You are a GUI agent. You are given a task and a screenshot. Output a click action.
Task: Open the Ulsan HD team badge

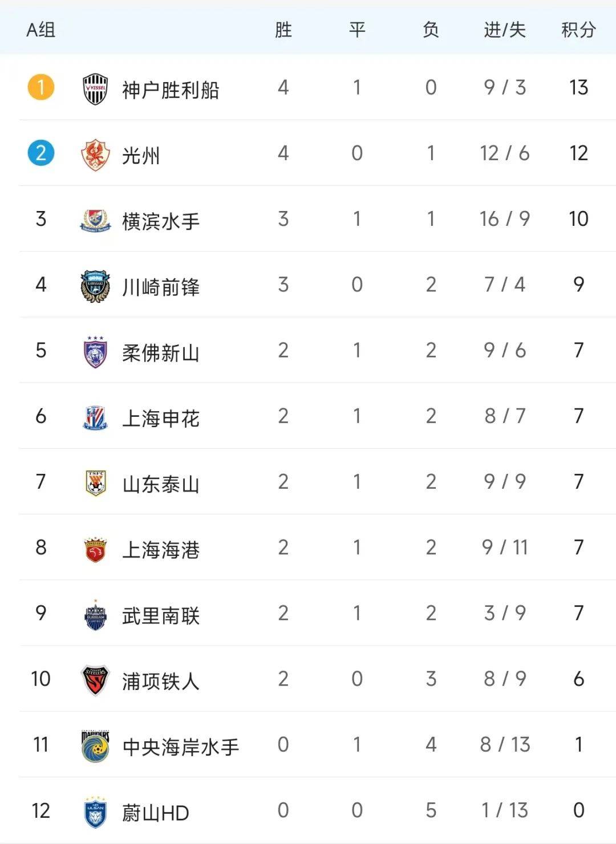[x=95, y=811]
